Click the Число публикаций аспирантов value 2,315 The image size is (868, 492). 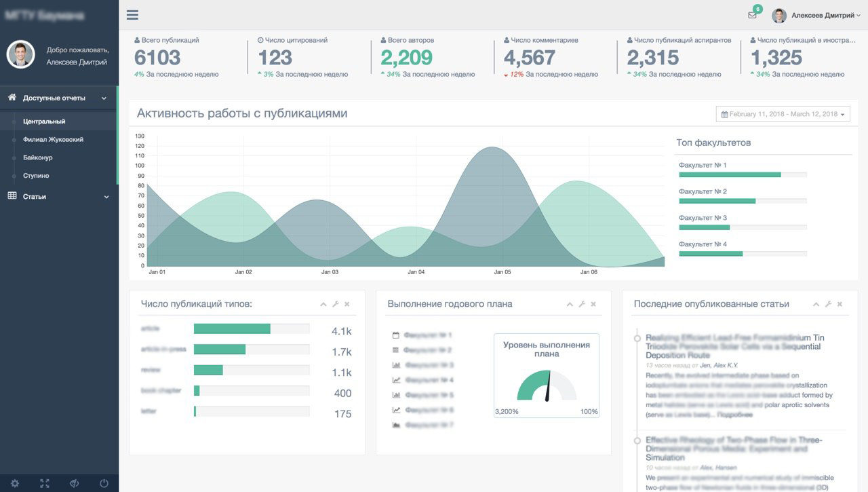click(x=653, y=58)
